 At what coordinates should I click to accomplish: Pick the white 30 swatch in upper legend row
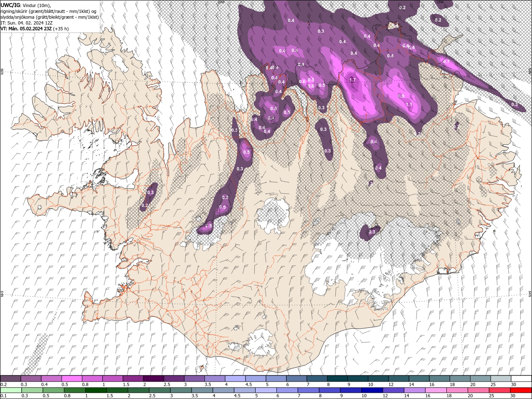pyautogui.click(x=521, y=379)
